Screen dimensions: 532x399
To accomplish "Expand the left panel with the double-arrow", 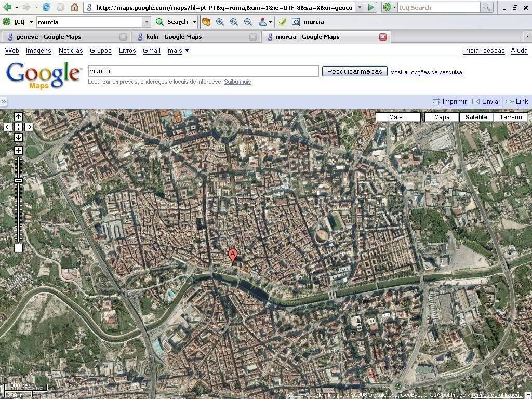I will click(x=4, y=102).
